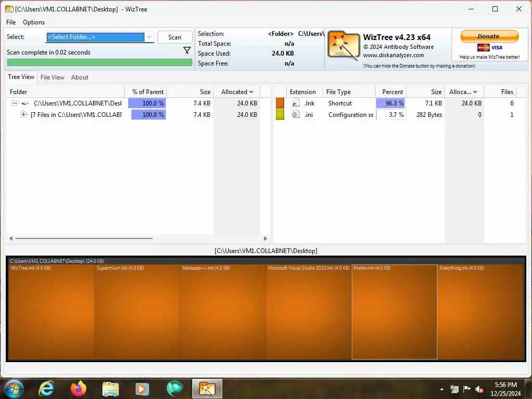This screenshot has width=532, height=399.
Task: Click the WizTree title bar app icon
Action: click(9, 9)
